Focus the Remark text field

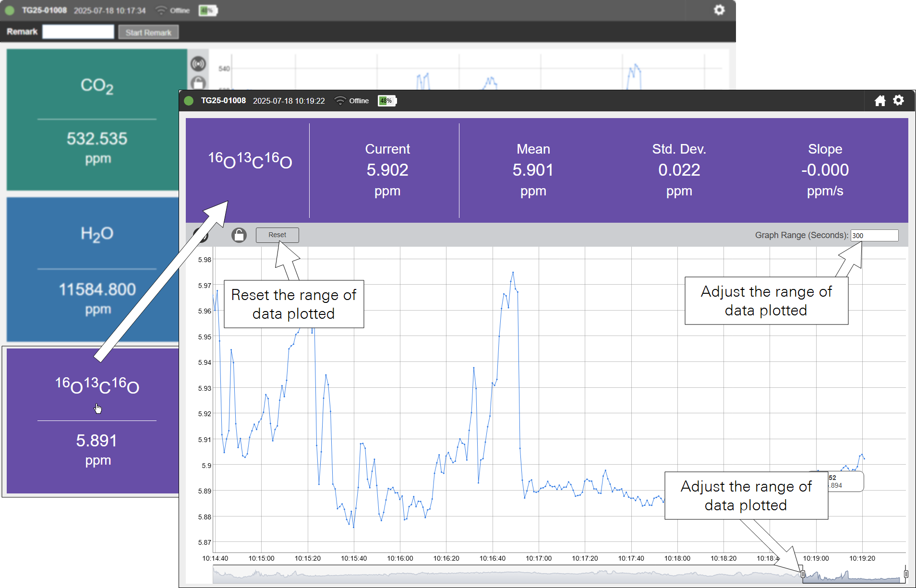click(78, 32)
